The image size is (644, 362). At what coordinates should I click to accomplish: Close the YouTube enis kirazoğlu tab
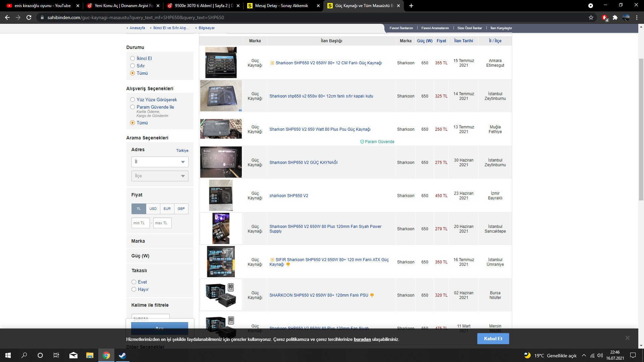(x=78, y=6)
